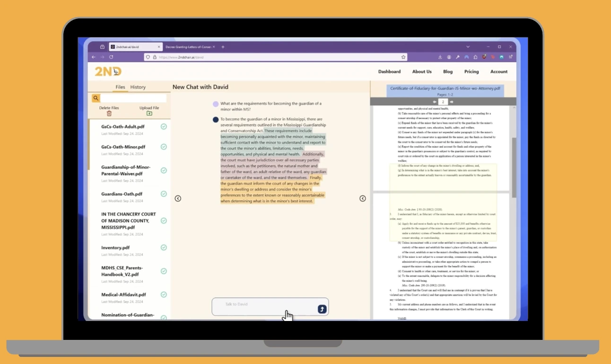The height and width of the screenshot is (364, 611).
Task: Click the shield tracking protection icon
Action: pyautogui.click(x=148, y=57)
